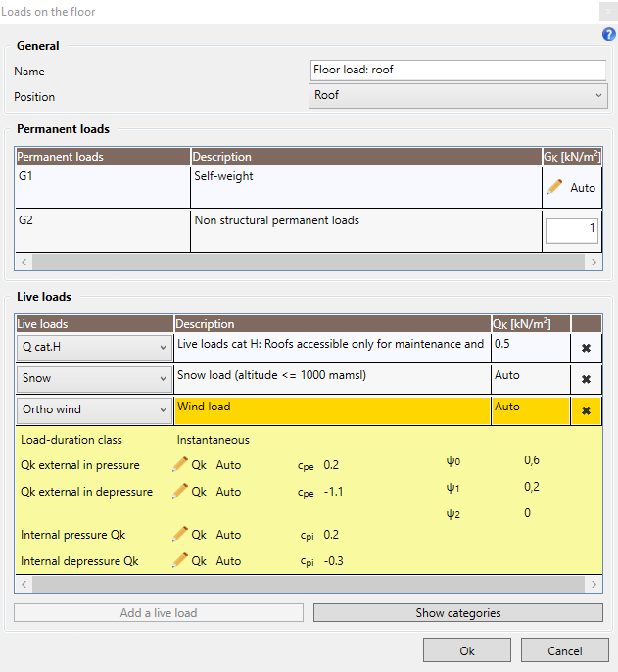Click left arrow of permanent loads scrollbar
Image resolution: width=618 pixels, height=672 pixels.
point(24,262)
